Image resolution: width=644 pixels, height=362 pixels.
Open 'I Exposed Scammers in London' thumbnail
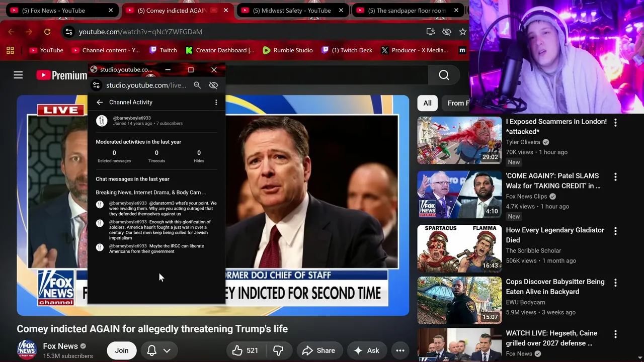coord(459,140)
